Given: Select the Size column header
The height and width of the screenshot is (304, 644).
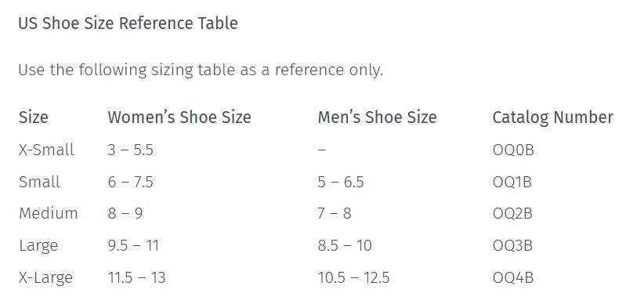Looking at the screenshot, I should [x=33, y=118].
